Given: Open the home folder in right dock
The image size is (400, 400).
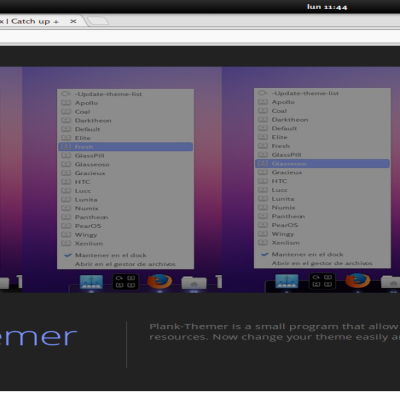Looking at the screenshot, I should (391, 282).
